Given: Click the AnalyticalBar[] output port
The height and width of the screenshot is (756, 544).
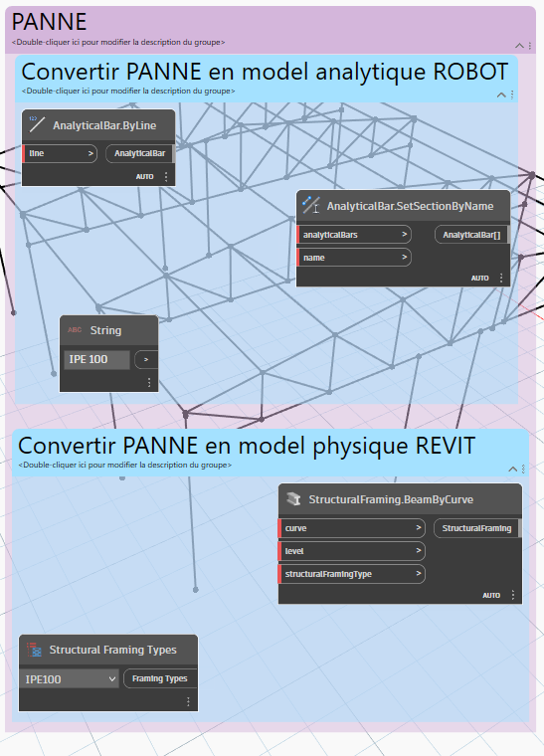Looking at the screenshot, I should pos(471,235).
